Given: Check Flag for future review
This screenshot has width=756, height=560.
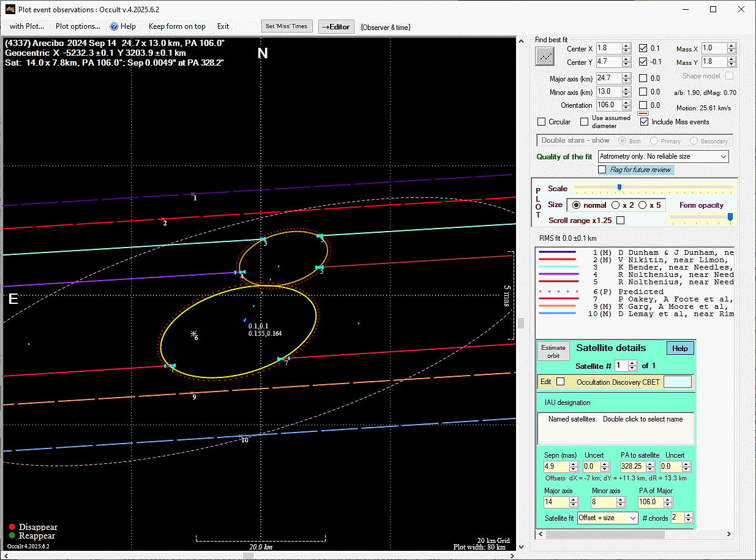Looking at the screenshot, I should 602,170.
